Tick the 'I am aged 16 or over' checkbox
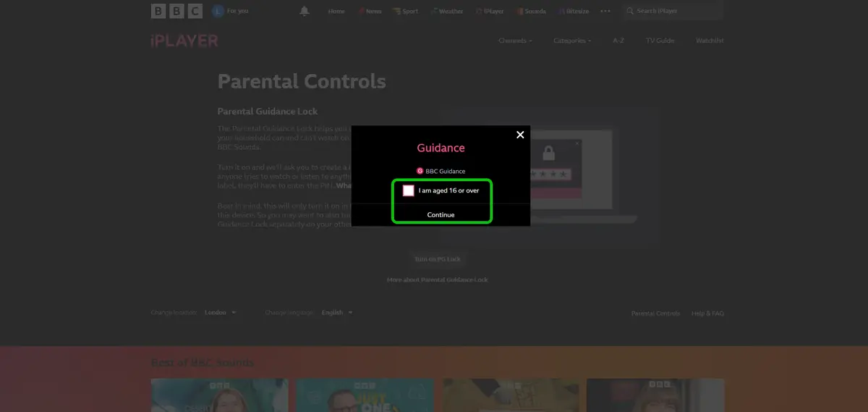The image size is (868, 412). coord(409,190)
